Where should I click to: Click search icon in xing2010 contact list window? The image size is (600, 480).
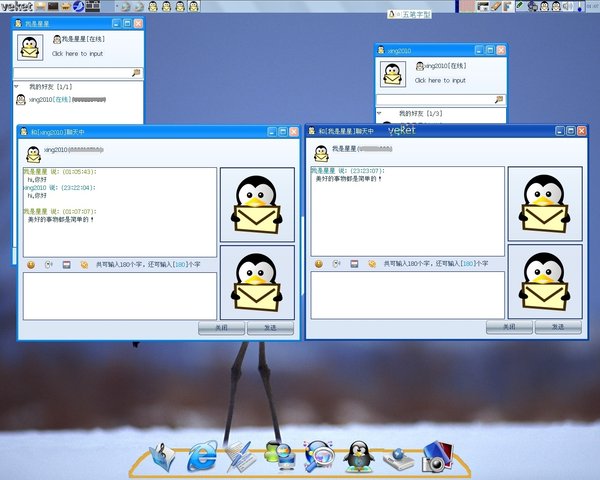tap(499, 100)
